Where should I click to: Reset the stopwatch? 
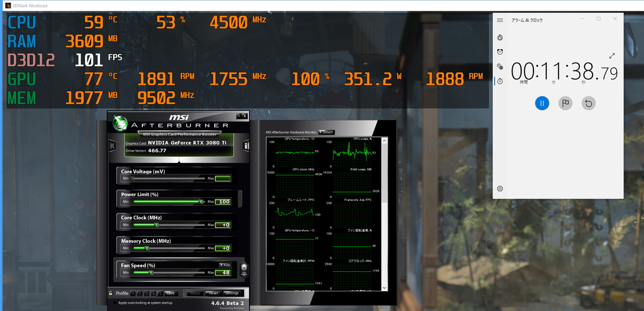click(589, 103)
